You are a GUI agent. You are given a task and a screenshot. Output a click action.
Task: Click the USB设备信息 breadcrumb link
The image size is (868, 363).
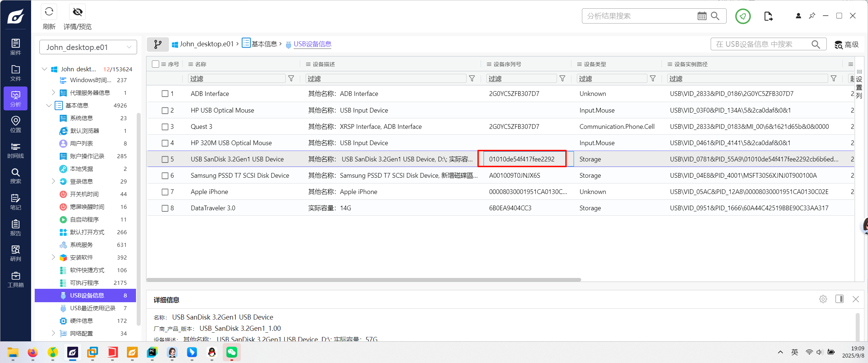[x=312, y=44]
